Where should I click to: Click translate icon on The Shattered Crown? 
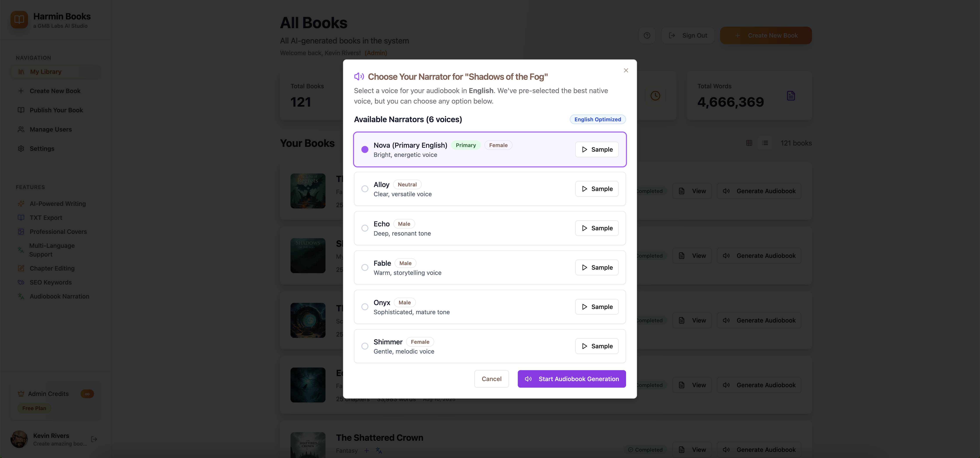[x=378, y=450]
